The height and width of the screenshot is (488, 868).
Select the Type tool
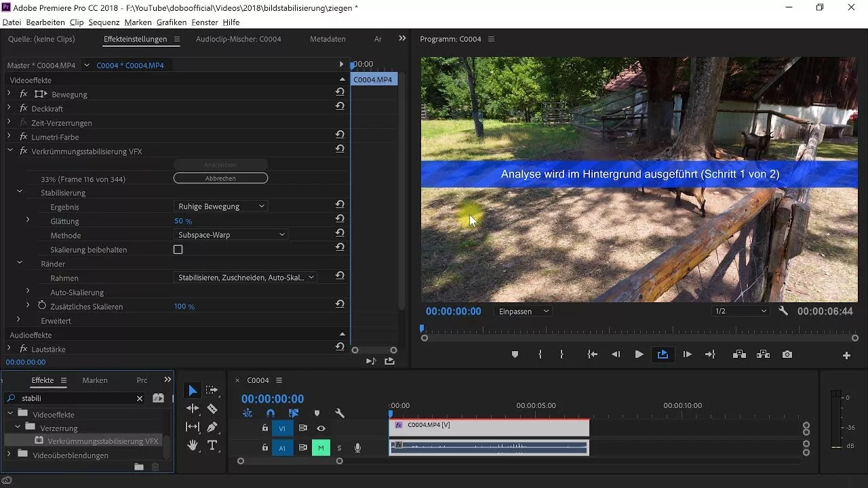[x=212, y=445]
